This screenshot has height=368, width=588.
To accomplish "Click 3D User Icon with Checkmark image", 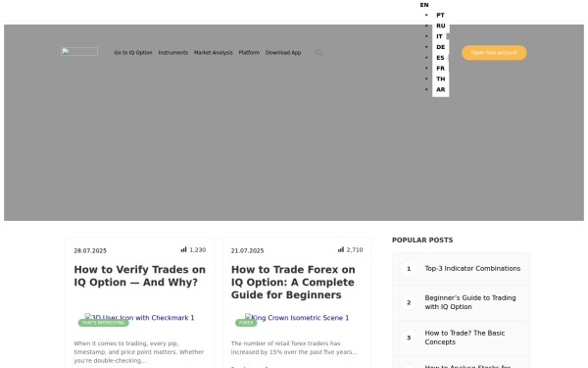I will coord(139,318).
